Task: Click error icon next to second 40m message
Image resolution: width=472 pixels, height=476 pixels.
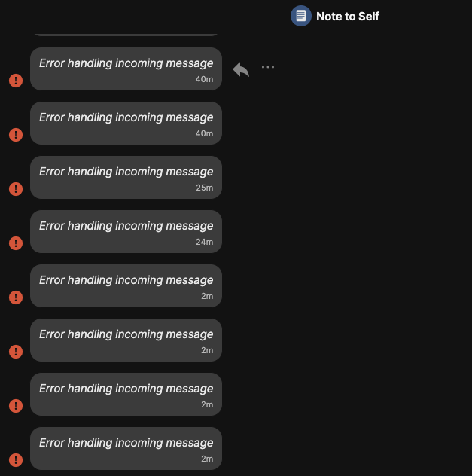Action: (x=16, y=135)
